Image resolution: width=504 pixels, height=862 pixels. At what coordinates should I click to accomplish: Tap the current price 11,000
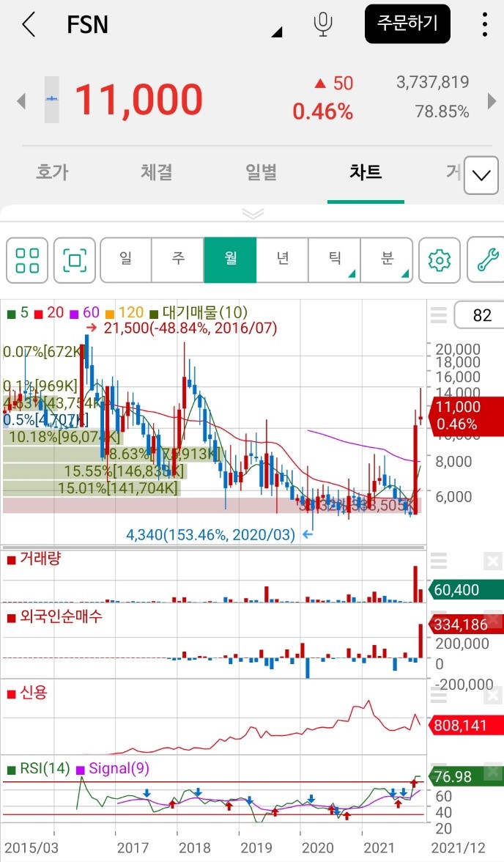[x=139, y=100]
